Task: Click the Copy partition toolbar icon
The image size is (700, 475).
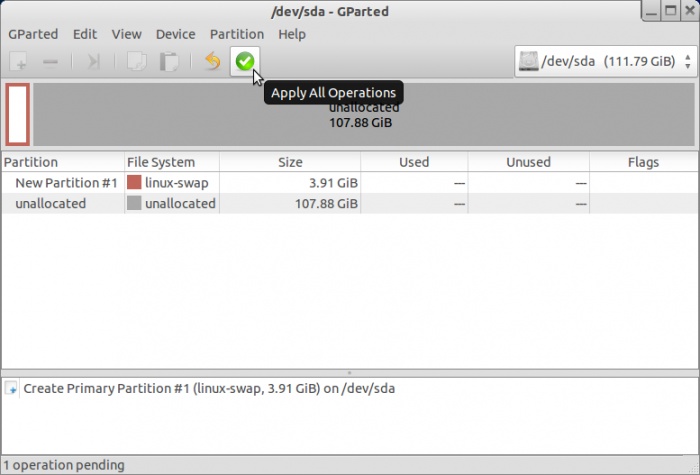Action: tap(137, 61)
